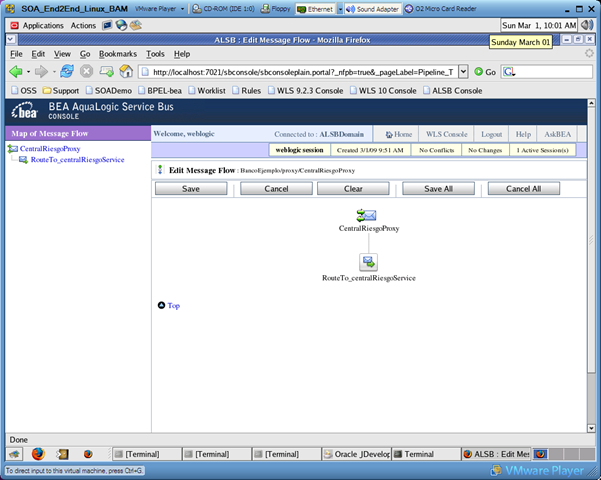Select CentralRiesgoProxy in Map of Message Flow
Image resolution: width=601 pixels, height=480 pixels.
[x=50, y=149]
